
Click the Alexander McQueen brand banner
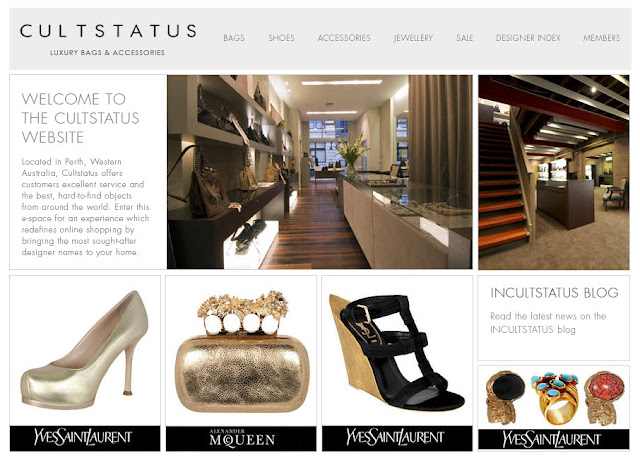click(241, 438)
